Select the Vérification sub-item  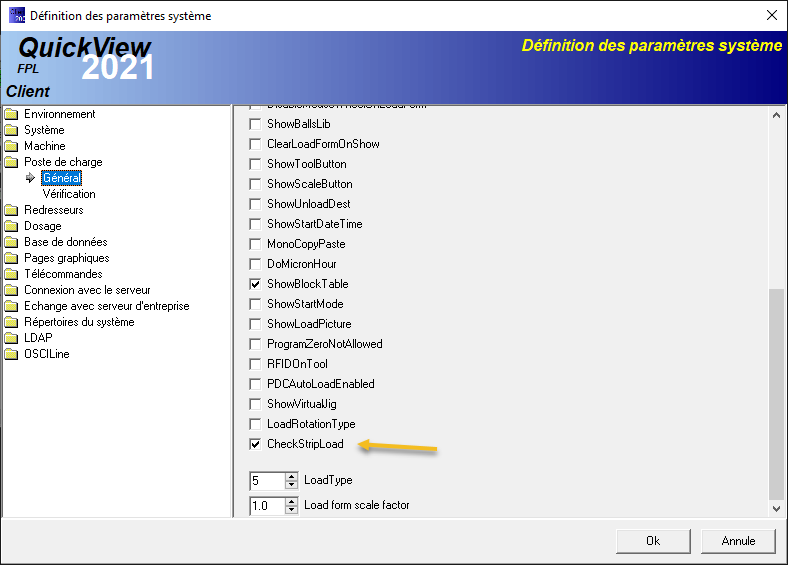(x=69, y=194)
